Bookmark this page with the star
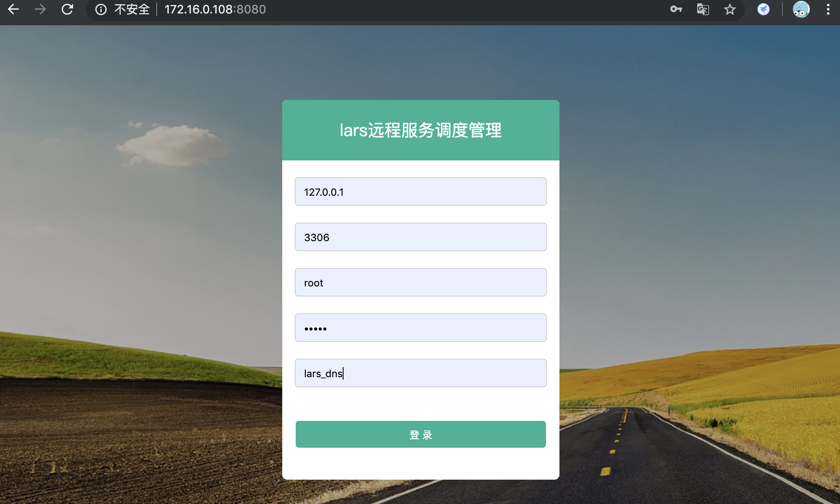Viewport: 840px width, 504px height. coord(730,9)
